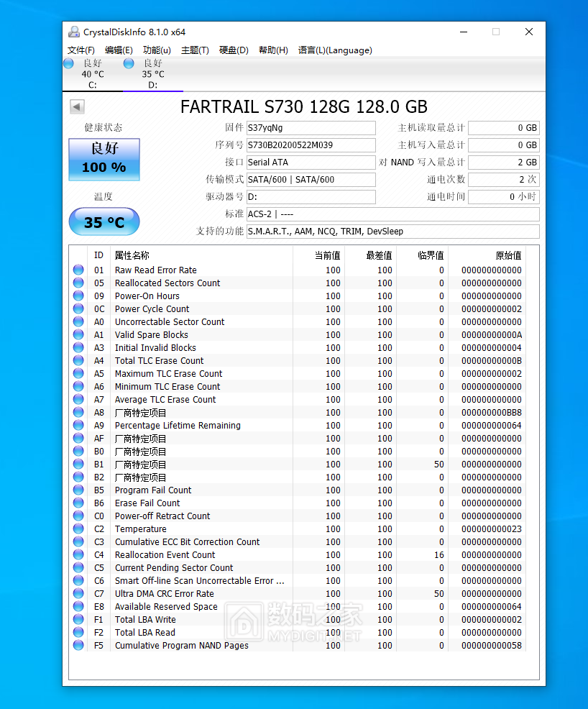Select the D: drive status orb

[129, 63]
